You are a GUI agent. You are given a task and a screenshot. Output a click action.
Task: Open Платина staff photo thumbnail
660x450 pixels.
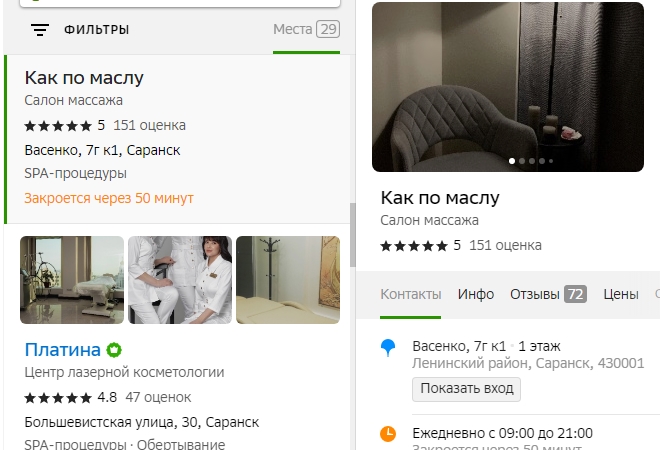click(x=180, y=280)
